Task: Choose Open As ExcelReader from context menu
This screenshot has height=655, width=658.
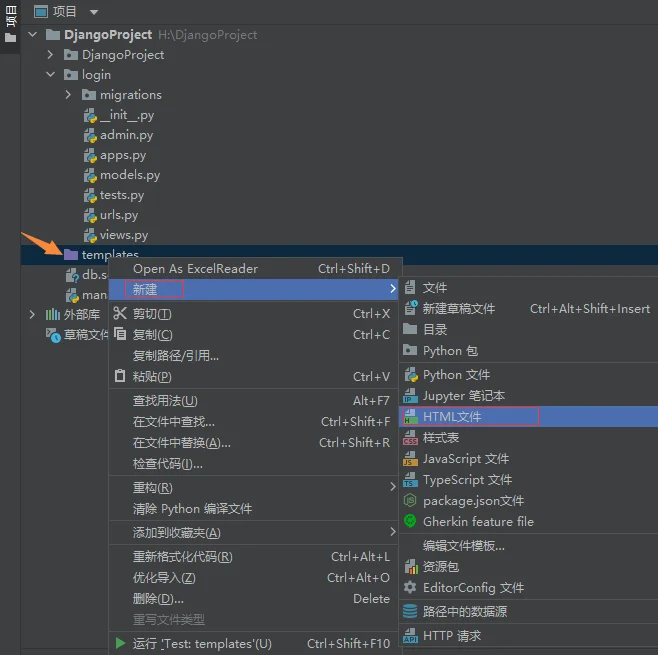Action: coord(253,269)
